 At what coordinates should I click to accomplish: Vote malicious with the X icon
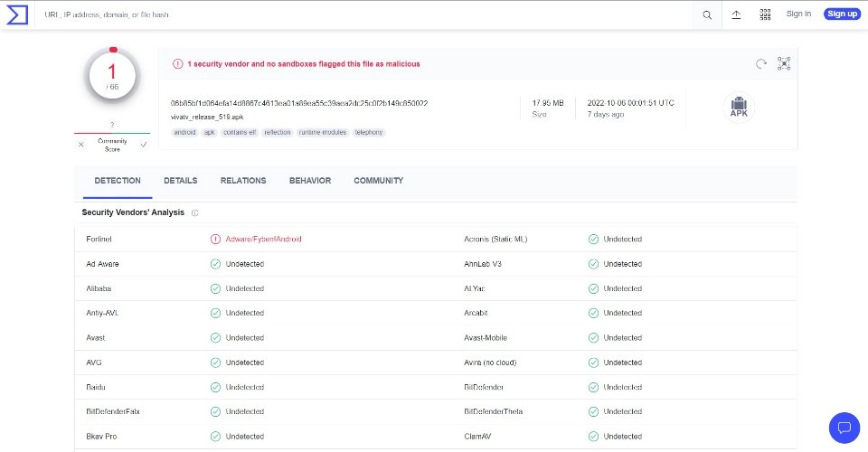81,145
